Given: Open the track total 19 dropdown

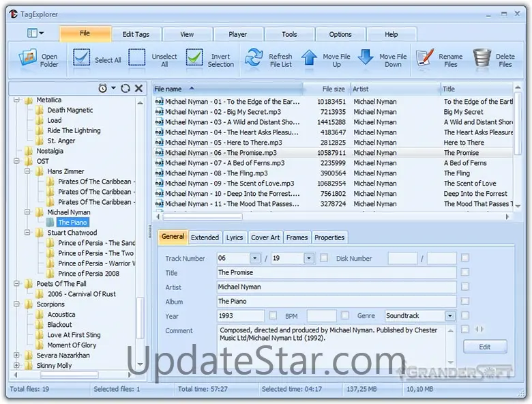Looking at the screenshot, I should pyautogui.click(x=309, y=259).
